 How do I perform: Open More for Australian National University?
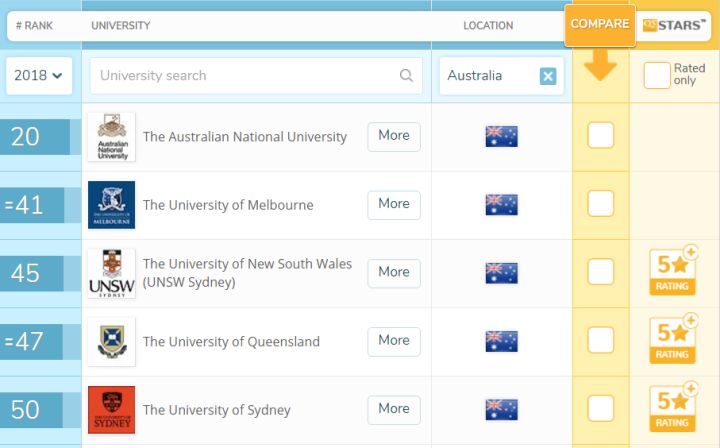394,136
